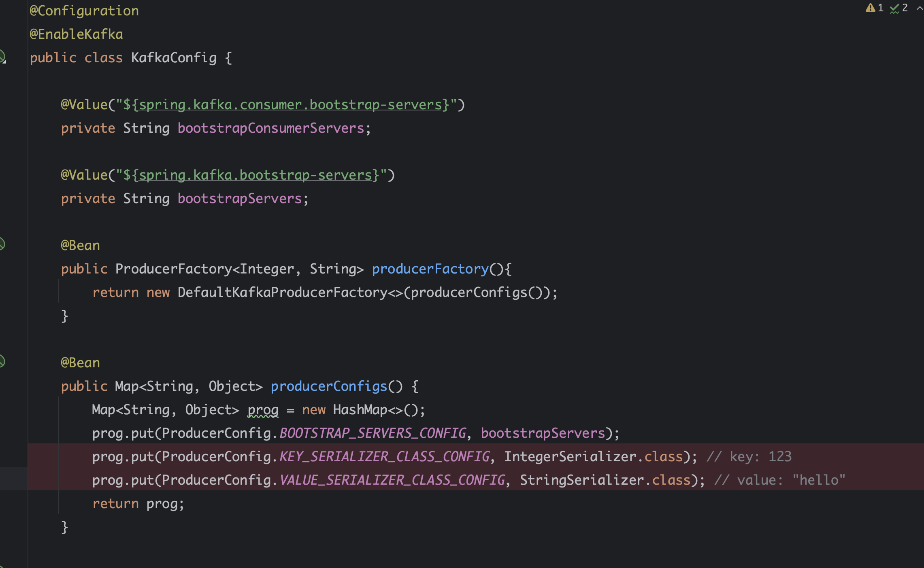Click the BOOTSTRAP_SERVERS_CONFIG constant

tap(373, 433)
